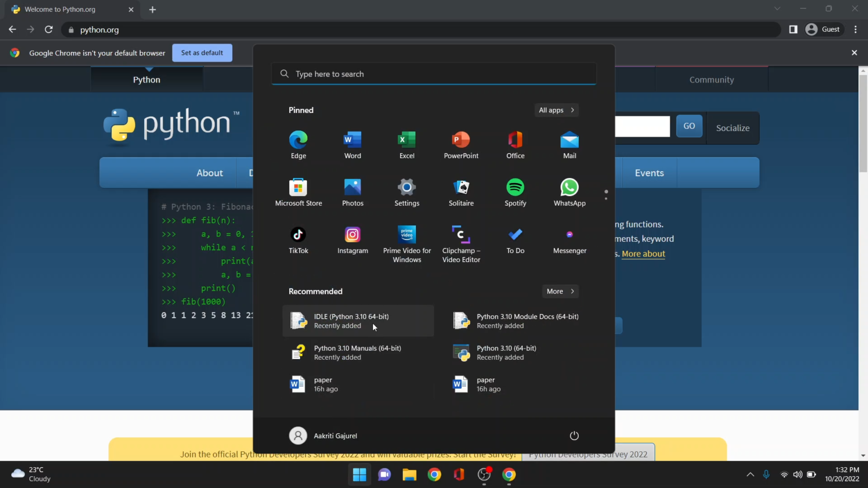Start Spotify from pinned apps
This screenshot has width=868, height=488.
click(515, 192)
